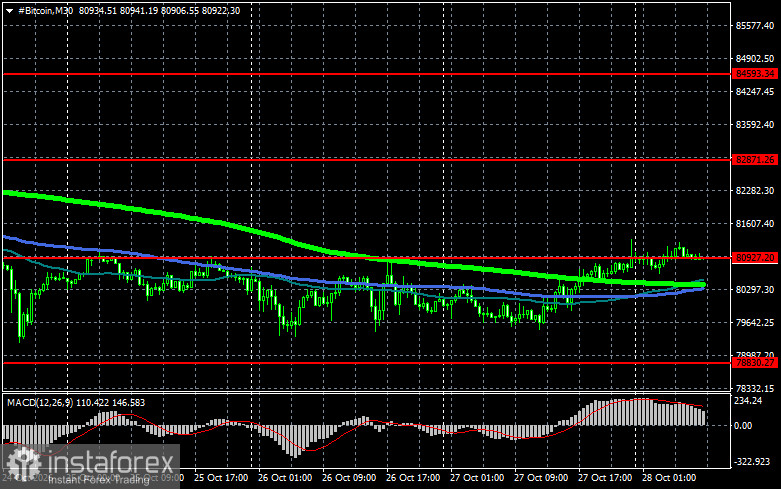Click the 26 Oct 01:00 time label
Screen dimensions: 781x489
pyautogui.click(x=285, y=478)
